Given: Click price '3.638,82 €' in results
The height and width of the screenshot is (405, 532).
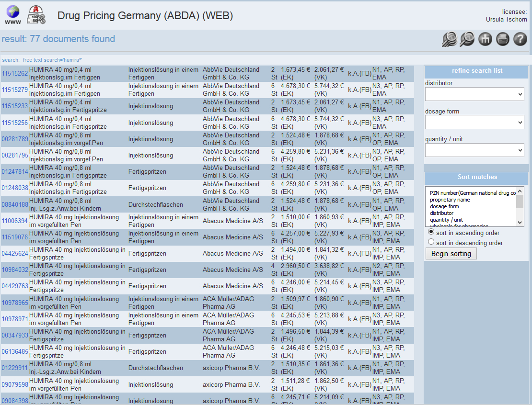Looking at the screenshot, I should (329, 266).
